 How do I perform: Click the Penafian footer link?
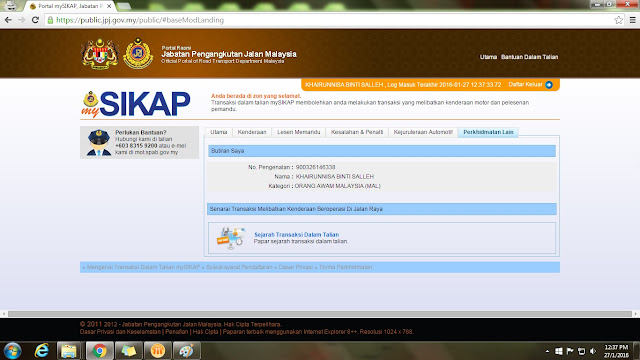pyautogui.click(x=177, y=332)
